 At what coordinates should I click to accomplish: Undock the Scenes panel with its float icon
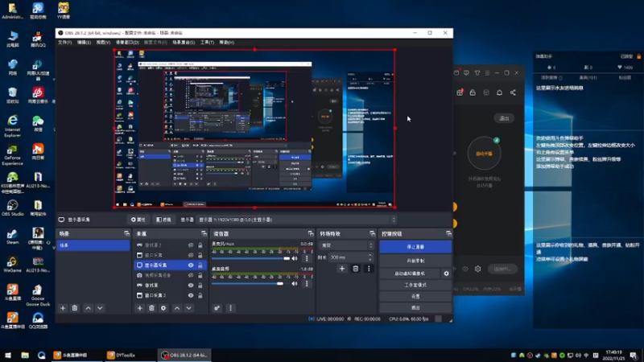coord(126,233)
